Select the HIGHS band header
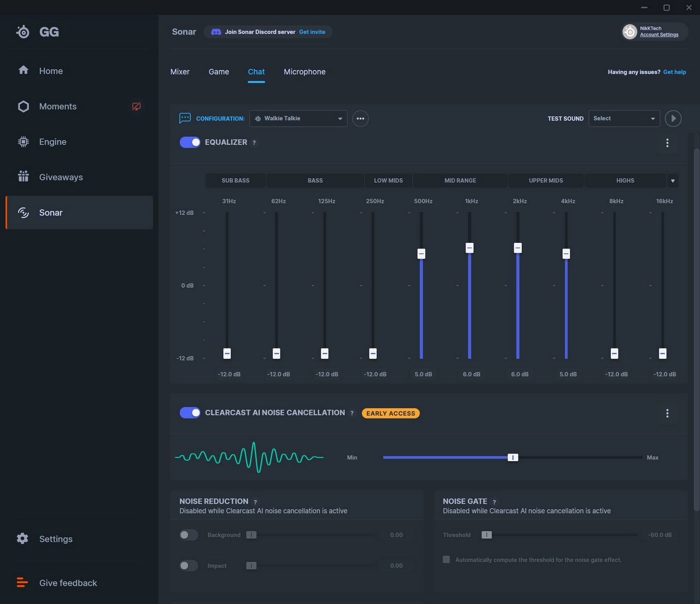 click(x=625, y=181)
